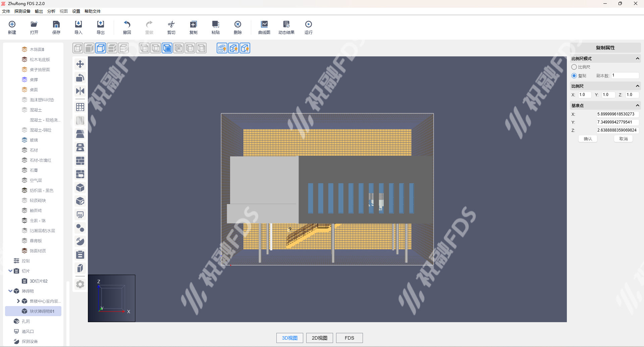Toggle the active blue-filled cube view button
644x347 pixels.
(x=167, y=48)
